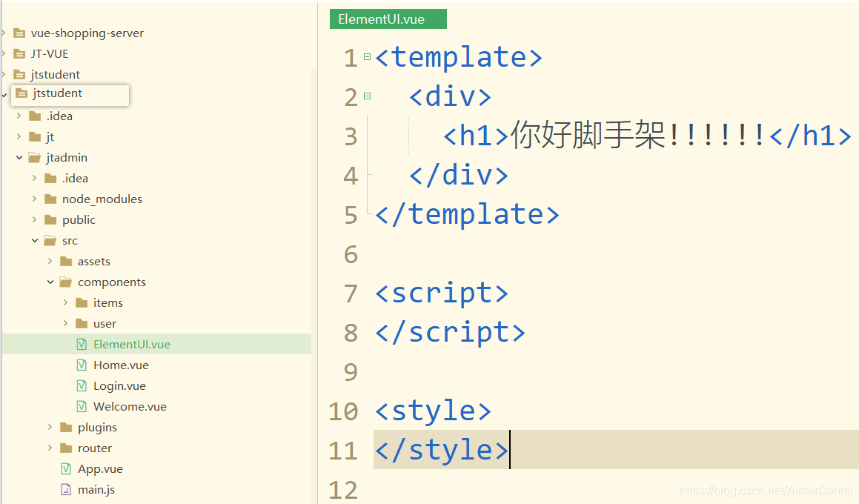Expand the items folder chevron

(x=65, y=303)
